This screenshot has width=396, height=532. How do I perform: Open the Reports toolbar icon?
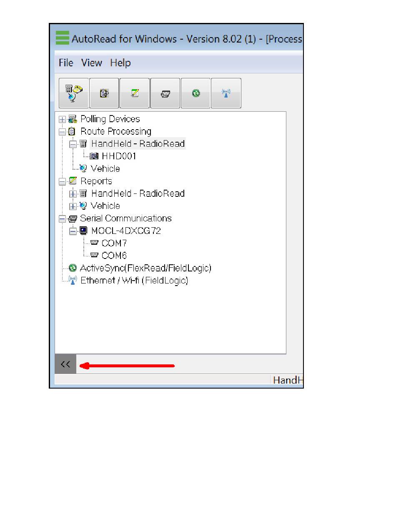pyautogui.click(x=135, y=93)
